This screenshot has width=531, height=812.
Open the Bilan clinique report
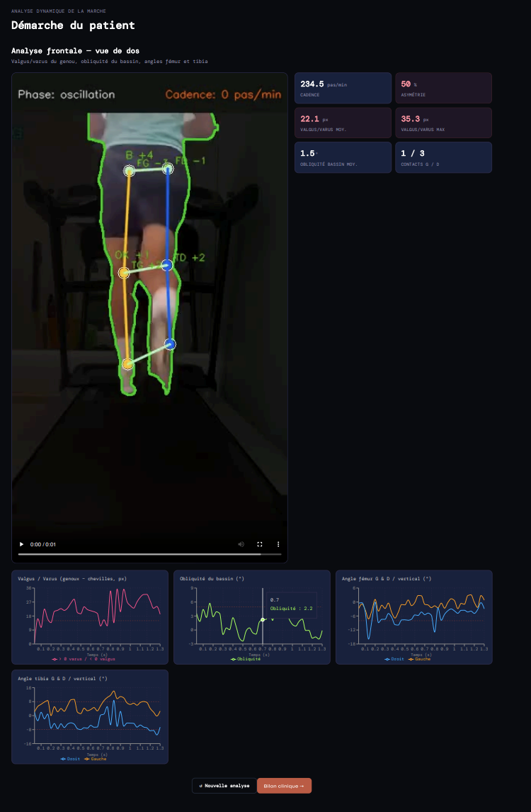tap(284, 786)
